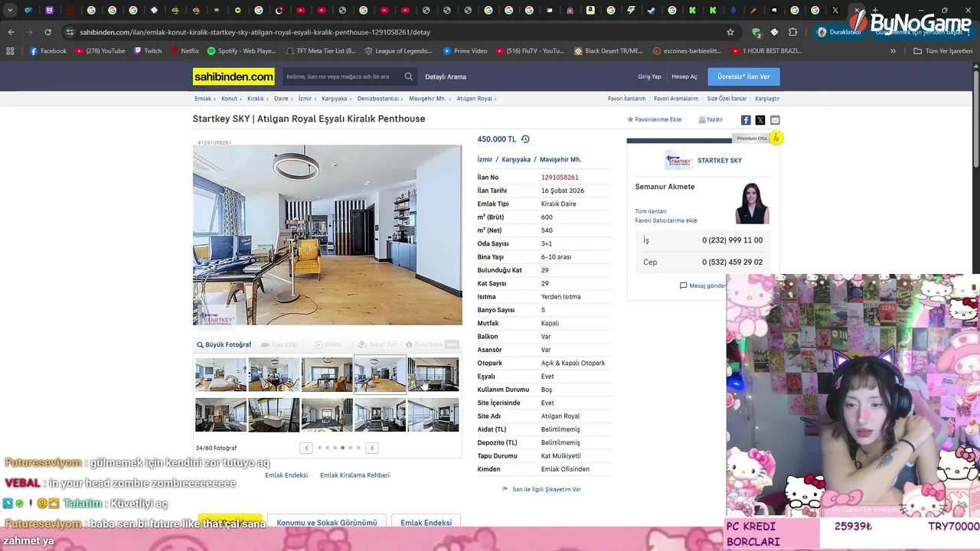
Task: Share listing on Facebook icon
Action: click(x=746, y=120)
